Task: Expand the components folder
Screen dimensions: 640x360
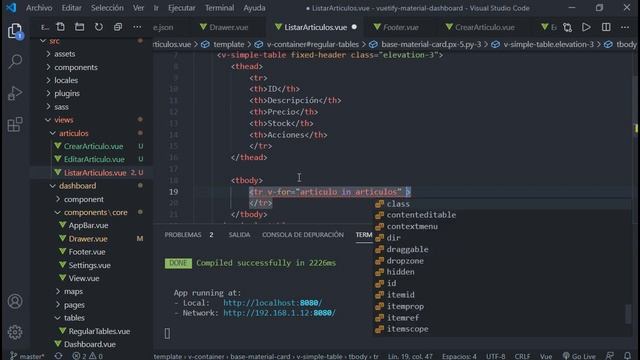Action: [x=76, y=67]
